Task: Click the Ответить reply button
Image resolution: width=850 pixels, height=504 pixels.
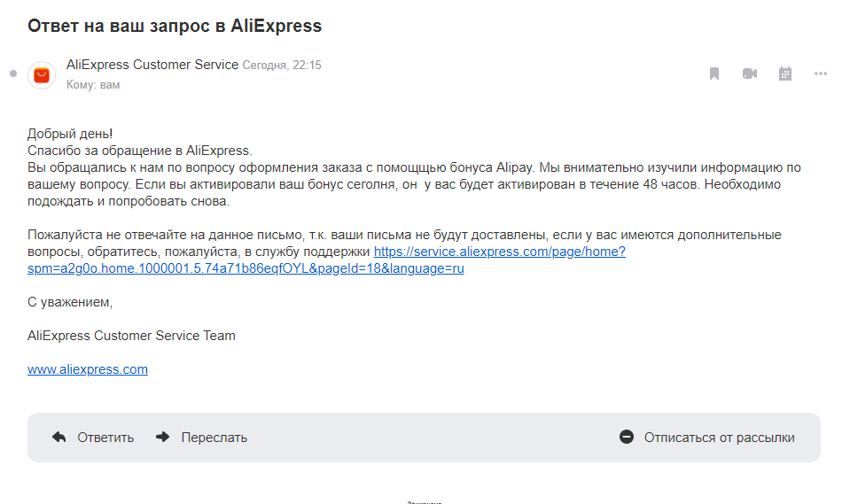Action: pyautogui.click(x=93, y=438)
